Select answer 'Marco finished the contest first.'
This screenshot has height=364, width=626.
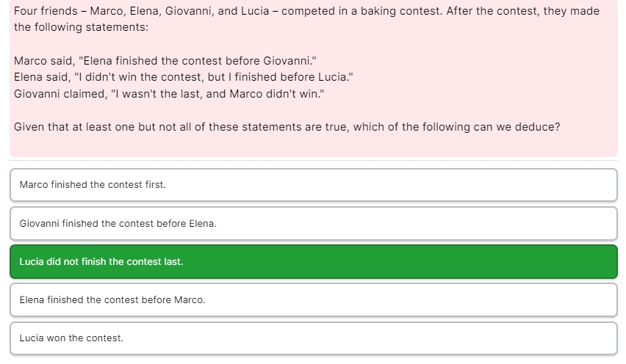pos(314,185)
